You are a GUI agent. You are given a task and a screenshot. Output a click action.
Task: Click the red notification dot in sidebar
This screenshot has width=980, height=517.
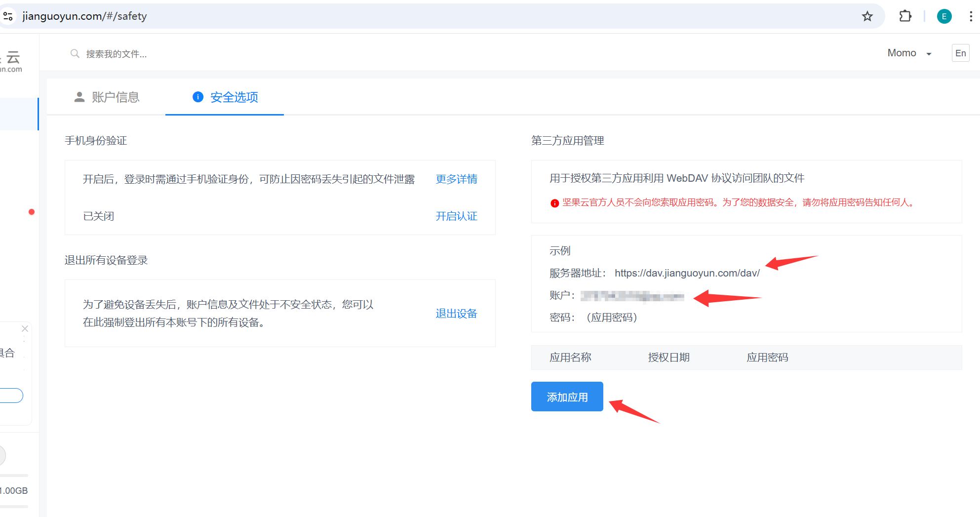(x=32, y=212)
